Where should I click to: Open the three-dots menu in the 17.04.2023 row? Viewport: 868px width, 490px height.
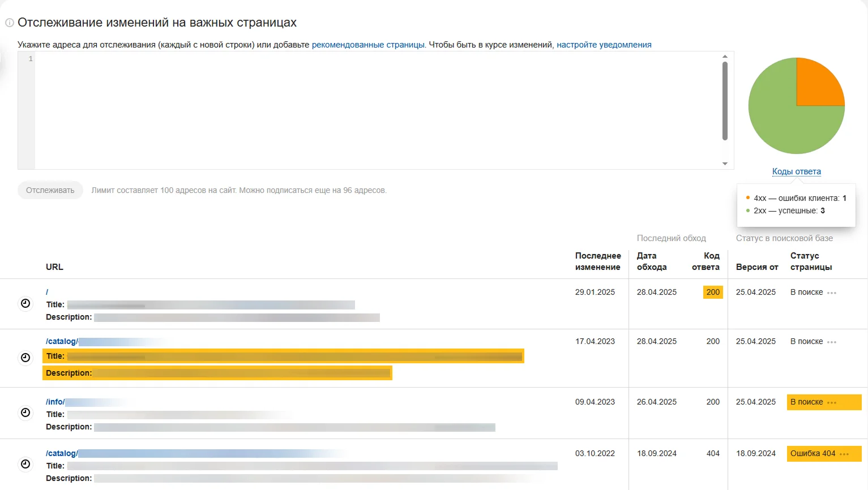pos(832,342)
